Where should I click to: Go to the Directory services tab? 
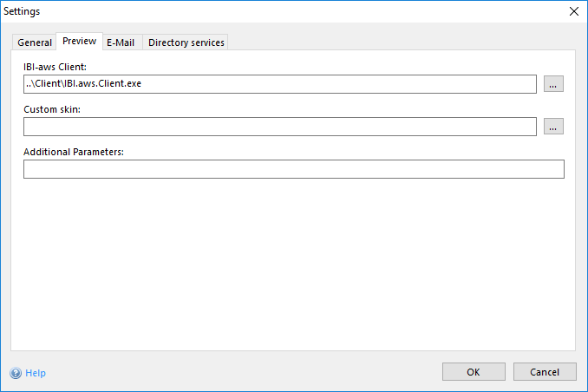186,42
